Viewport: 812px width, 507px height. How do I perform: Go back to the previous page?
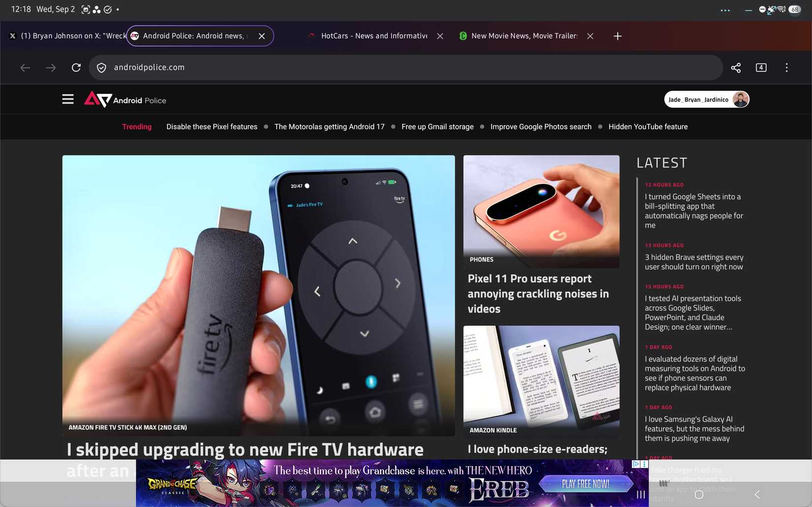click(25, 67)
